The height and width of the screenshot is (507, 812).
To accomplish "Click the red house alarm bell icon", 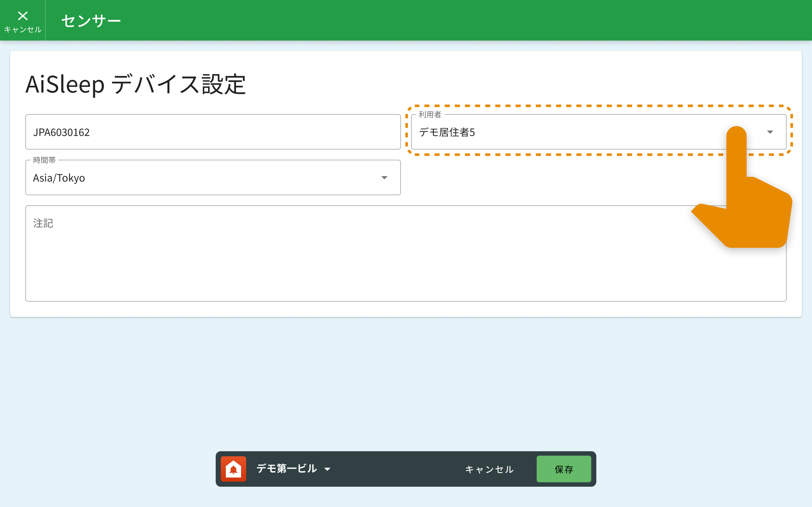I will pos(233,469).
